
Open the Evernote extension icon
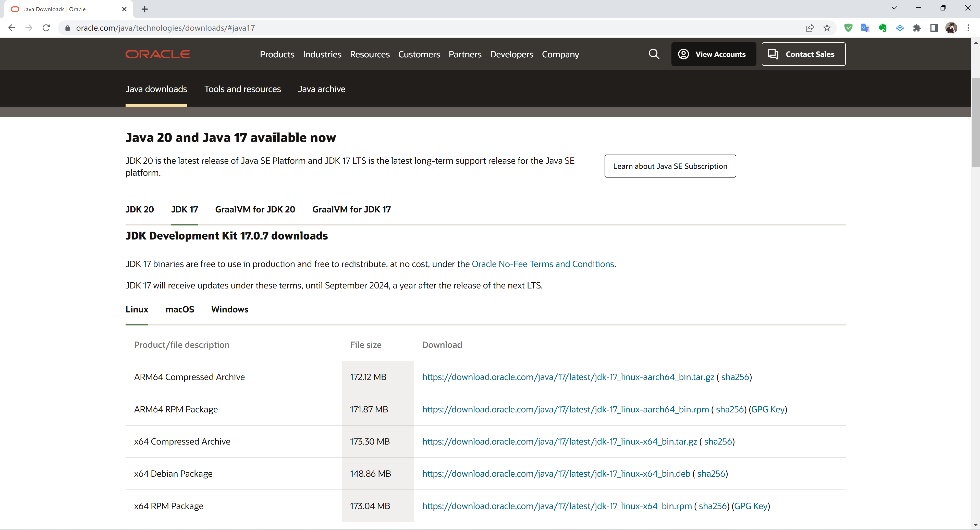883,28
